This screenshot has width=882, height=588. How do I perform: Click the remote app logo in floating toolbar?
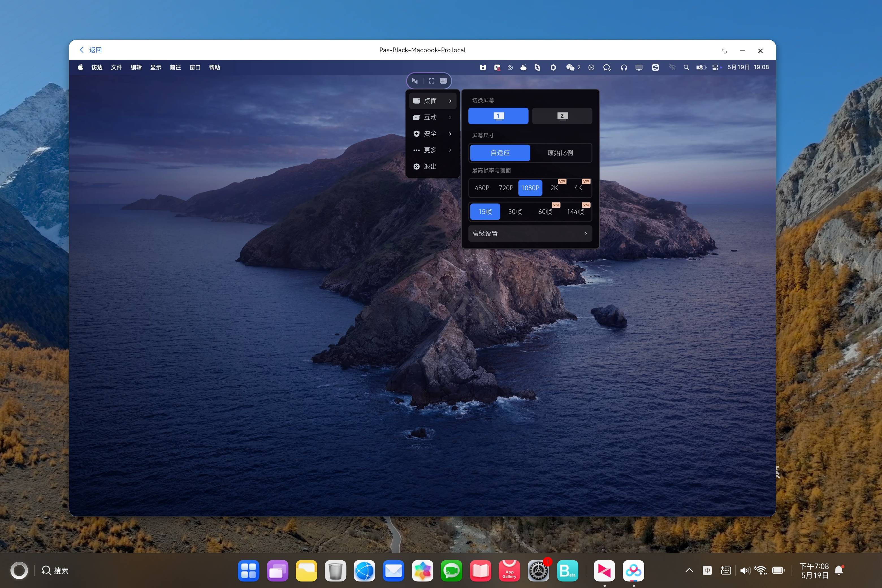click(x=415, y=81)
